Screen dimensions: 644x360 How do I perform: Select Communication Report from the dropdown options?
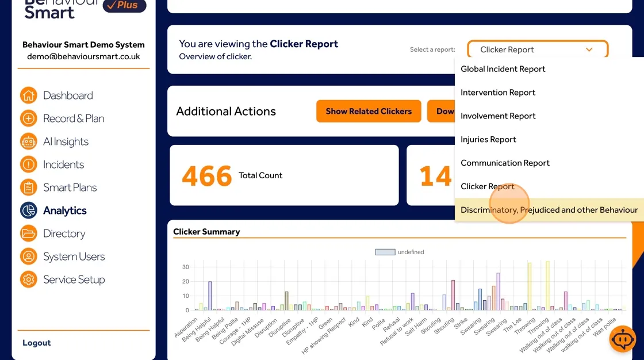click(x=505, y=163)
